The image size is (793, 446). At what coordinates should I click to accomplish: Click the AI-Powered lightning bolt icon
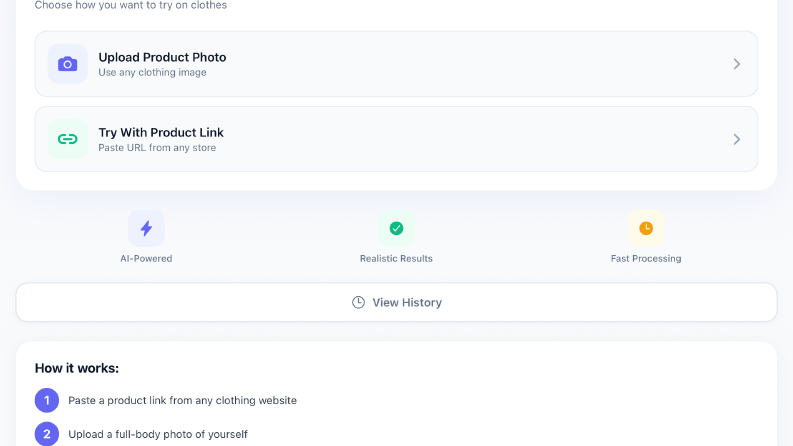(x=146, y=228)
